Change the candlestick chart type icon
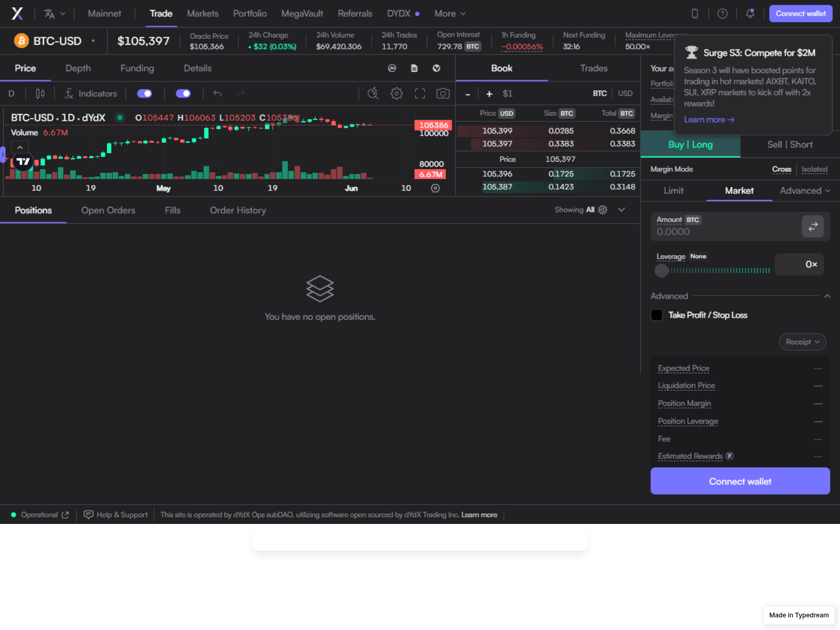 [x=40, y=93]
